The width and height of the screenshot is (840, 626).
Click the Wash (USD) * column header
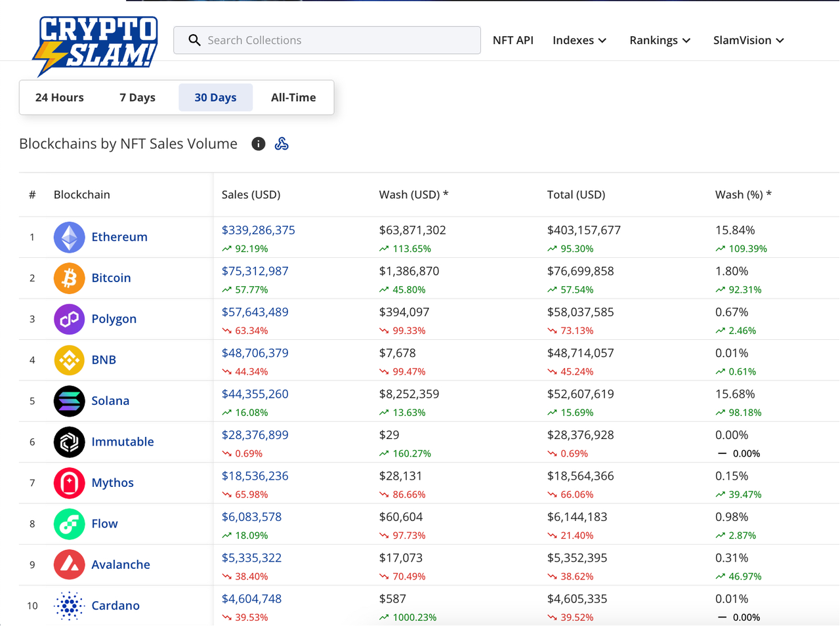(413, 195)
